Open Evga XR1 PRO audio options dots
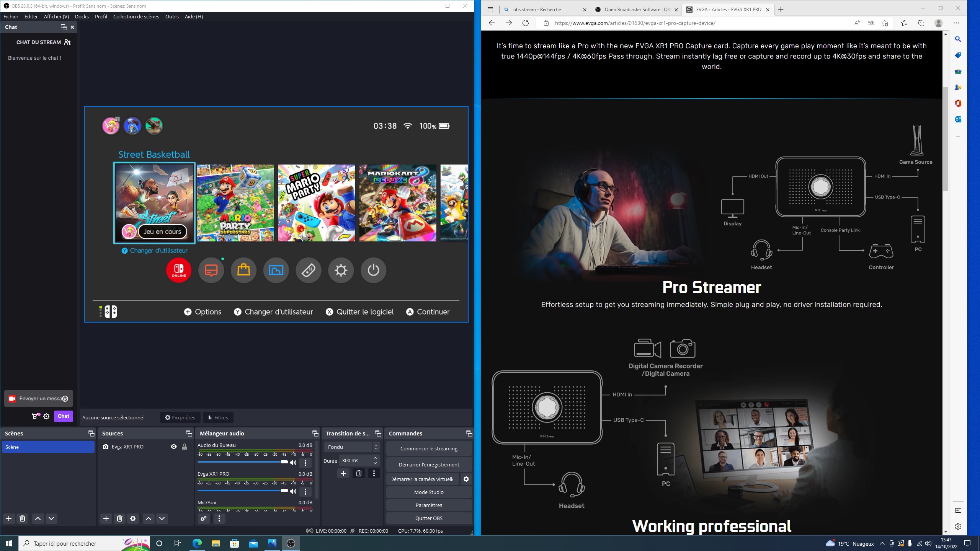Viewport: 980px width, 551px height. tap(305, 491)
